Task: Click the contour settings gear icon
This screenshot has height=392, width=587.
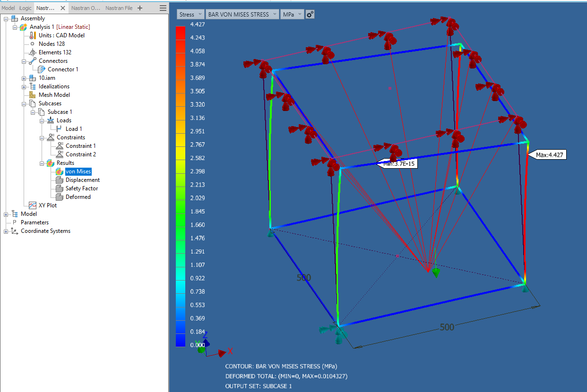Action: pyautogui.click(x=310, y=14)
